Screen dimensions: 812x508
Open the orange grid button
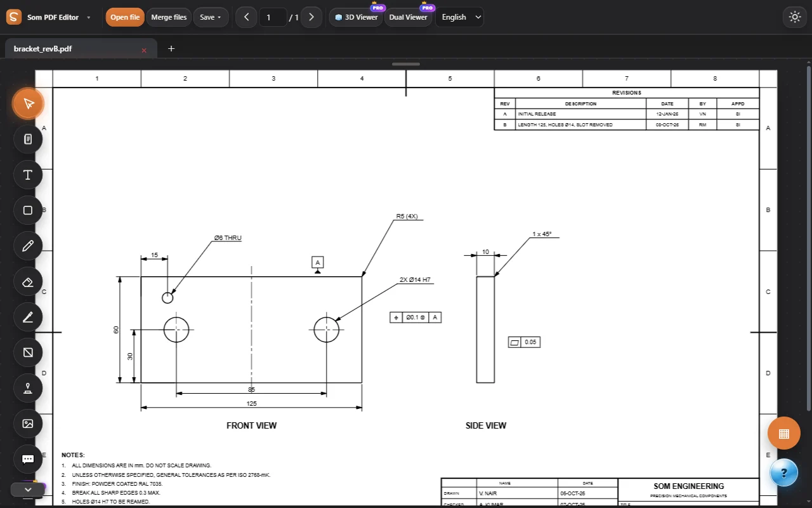(x=783, y=433)
